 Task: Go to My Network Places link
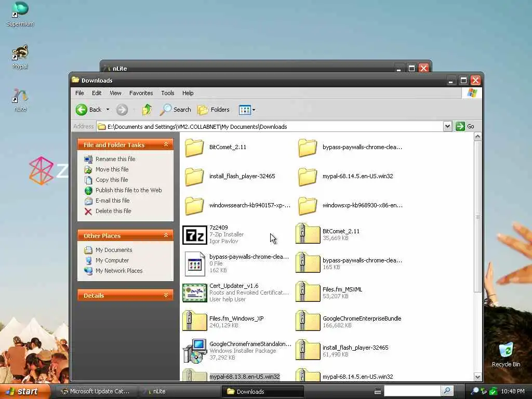(113, 271)
